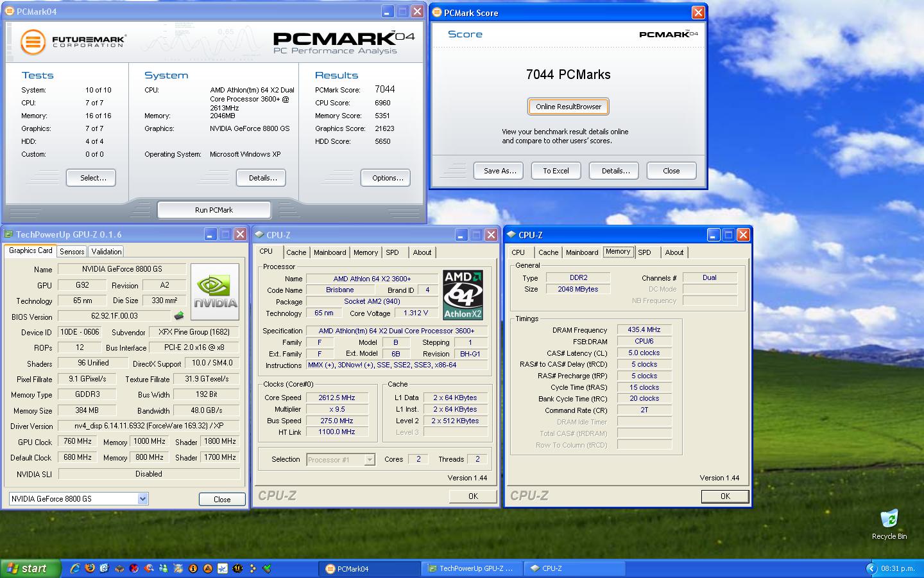Viewport: 924px width, 578px height.
Task: Click the red X ball quick launch icon
Action: tap(133, 568)
